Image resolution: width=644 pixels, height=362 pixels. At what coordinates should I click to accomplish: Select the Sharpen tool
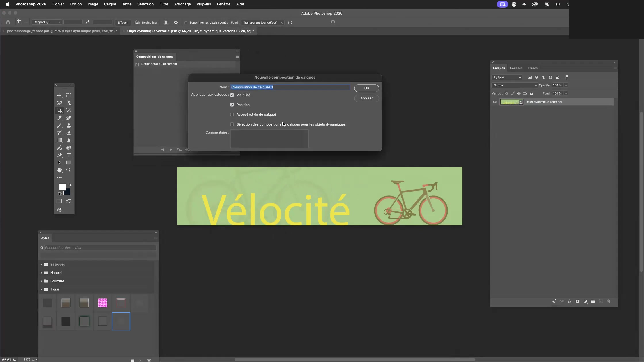coord(69,140)
